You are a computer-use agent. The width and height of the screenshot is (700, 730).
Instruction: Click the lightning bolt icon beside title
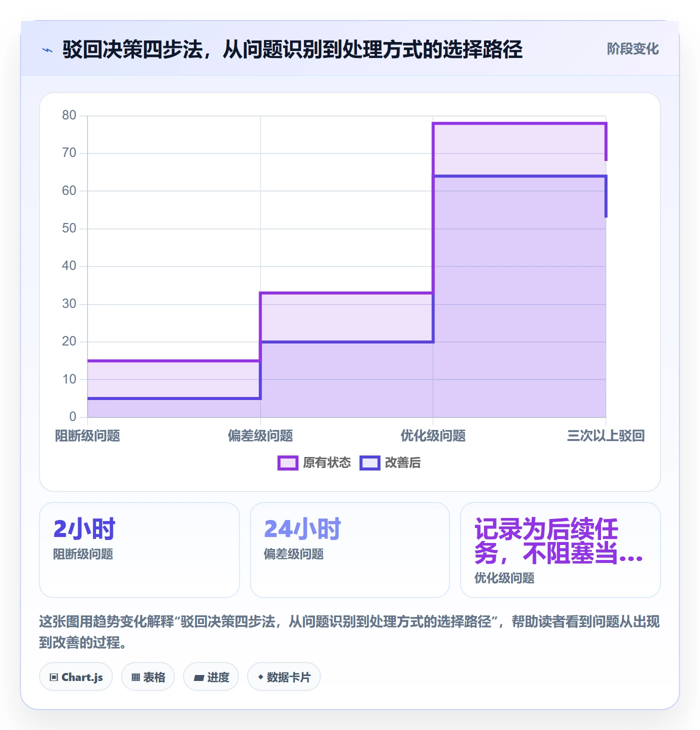[47, 49]
